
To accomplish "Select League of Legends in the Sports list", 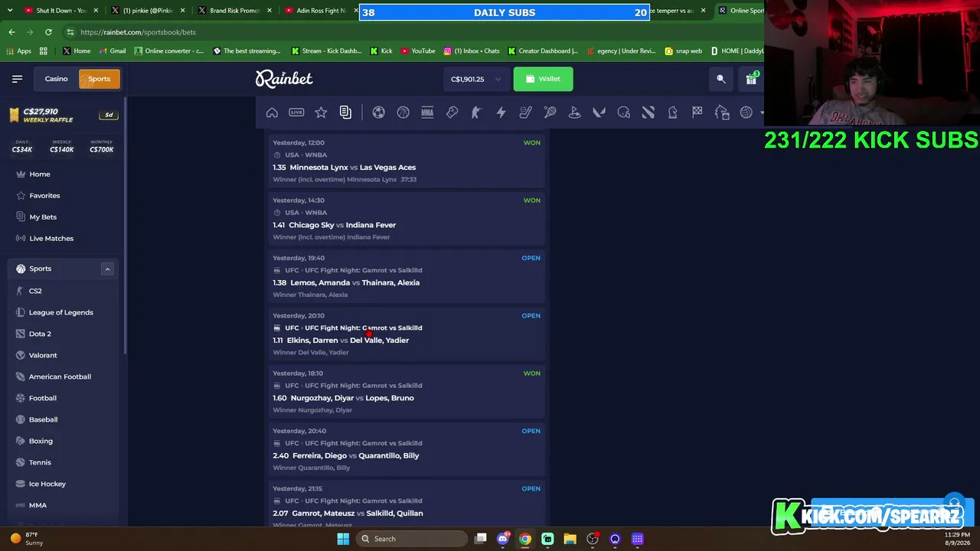I will click(x=62, y=312).
